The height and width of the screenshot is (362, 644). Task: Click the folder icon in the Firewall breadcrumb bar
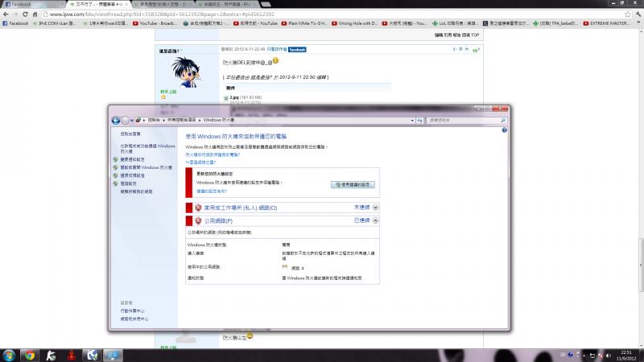coord(138,120)
